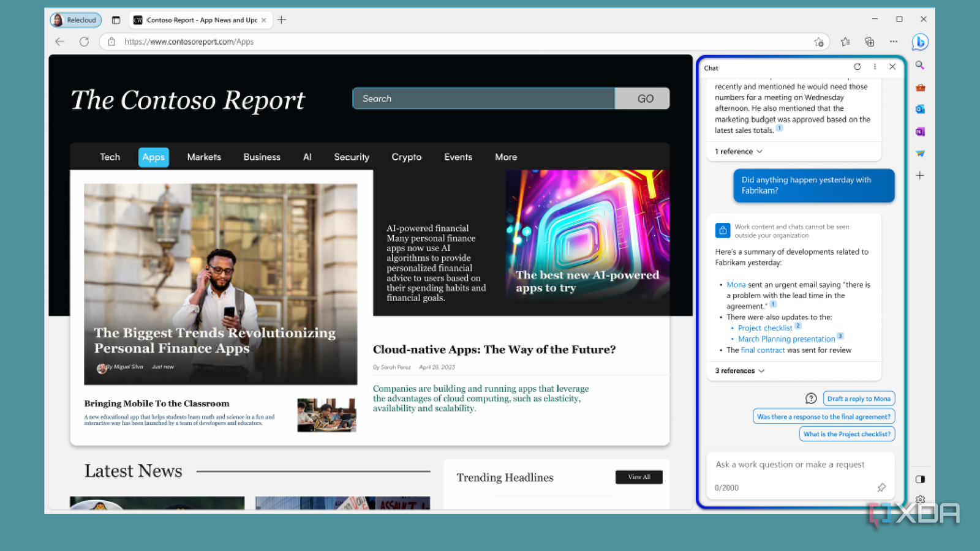Add a new app to the sidebar
The image size is (980, 551).
coord(920,176)
